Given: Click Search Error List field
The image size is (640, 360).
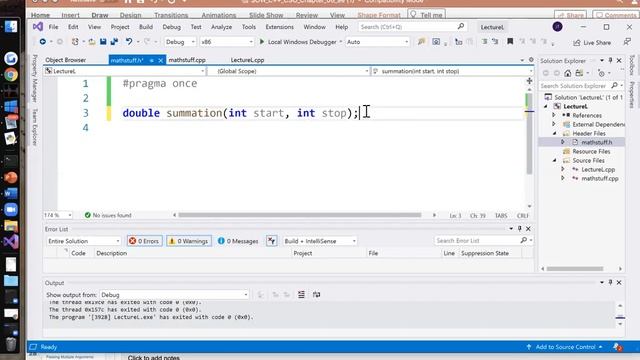Looking at the screenshot, I should [484, 240].
